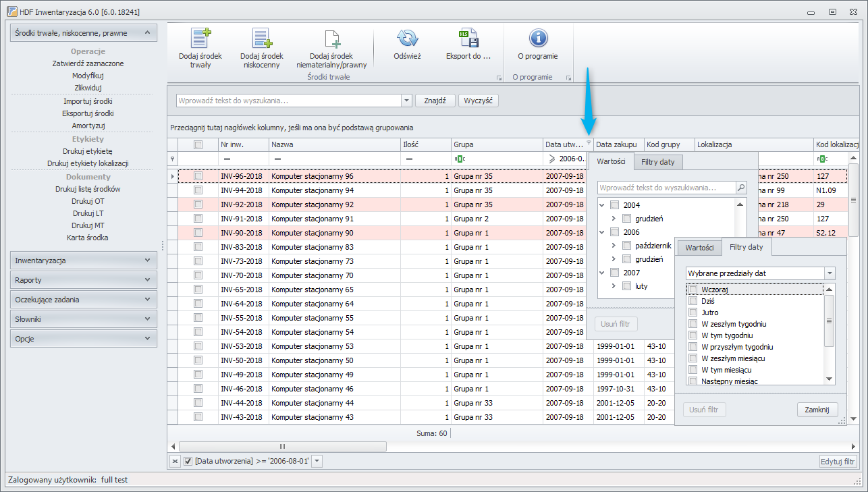The height and width of the screenshot is (492, 868).
Task: Click the app logo in title bar
Action: pos(11,12)
